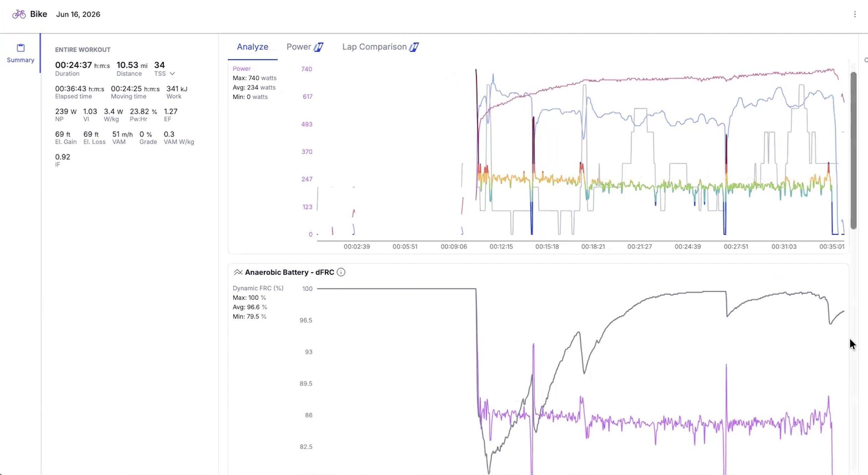868x475 pixels.
Task: Click the bike activity icon
Action: [19, 14]
